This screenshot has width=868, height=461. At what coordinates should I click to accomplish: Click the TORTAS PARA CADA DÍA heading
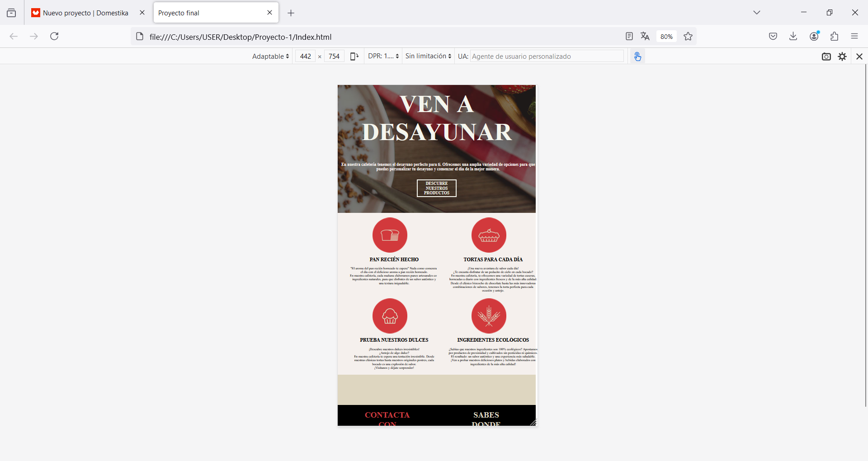(x=493, y=259)
